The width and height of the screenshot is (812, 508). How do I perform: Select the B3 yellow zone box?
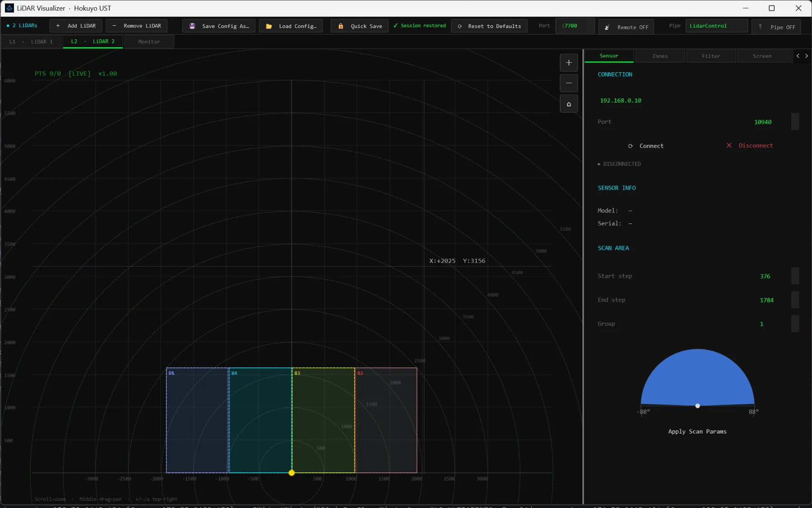click(323, 420)
